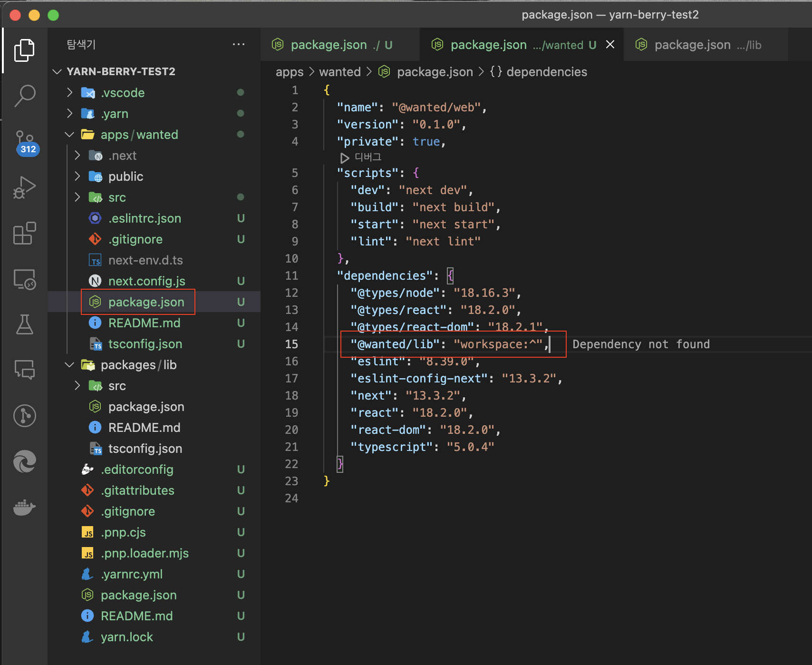Expand the public folder
The image size is (812, 665).
click(154, 176)
